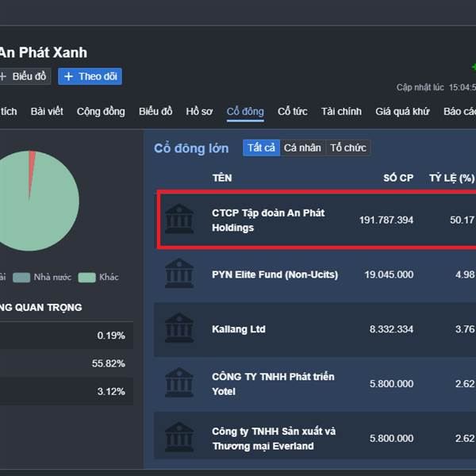
Task: Open the Giá quá khứ tab
Action: (402, 111)
